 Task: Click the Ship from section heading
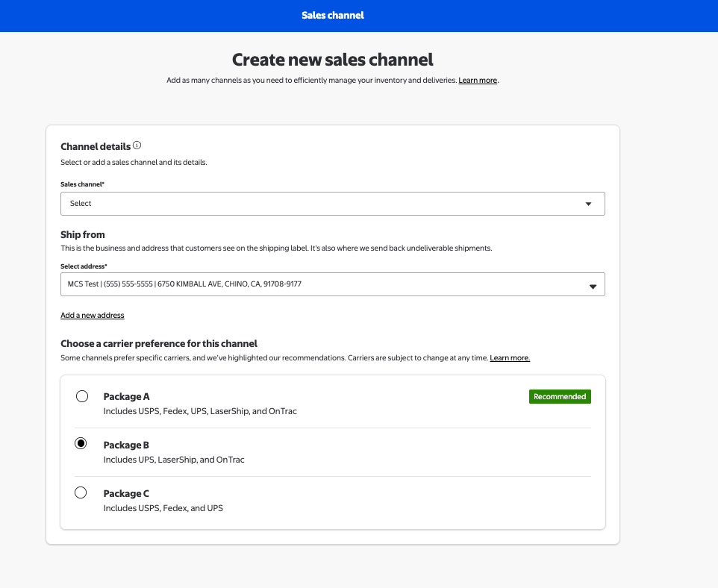[x=83, y=235]
